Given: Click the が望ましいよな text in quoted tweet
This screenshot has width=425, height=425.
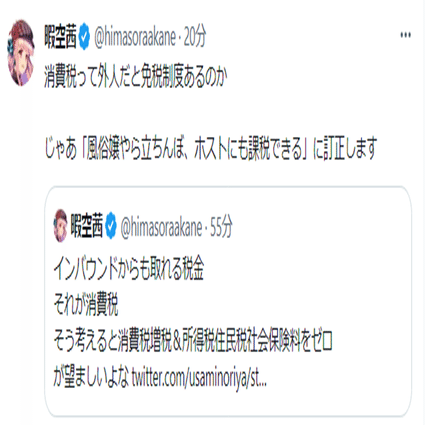Looking at the screenshot, I should pos(92,377).
